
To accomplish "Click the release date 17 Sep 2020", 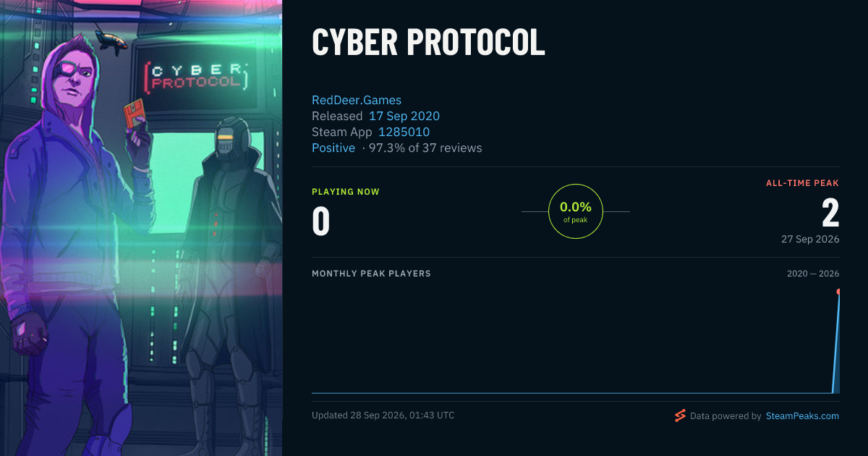I will 404,116.
